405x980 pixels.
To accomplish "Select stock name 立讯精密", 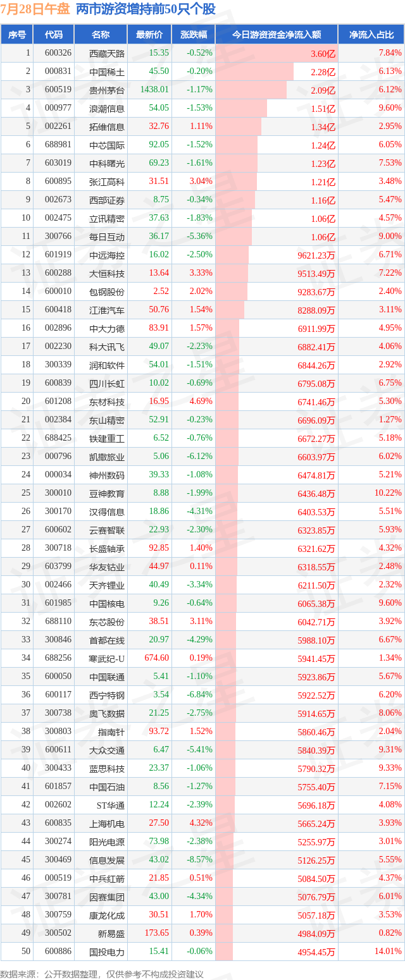I will click(107, 219).
